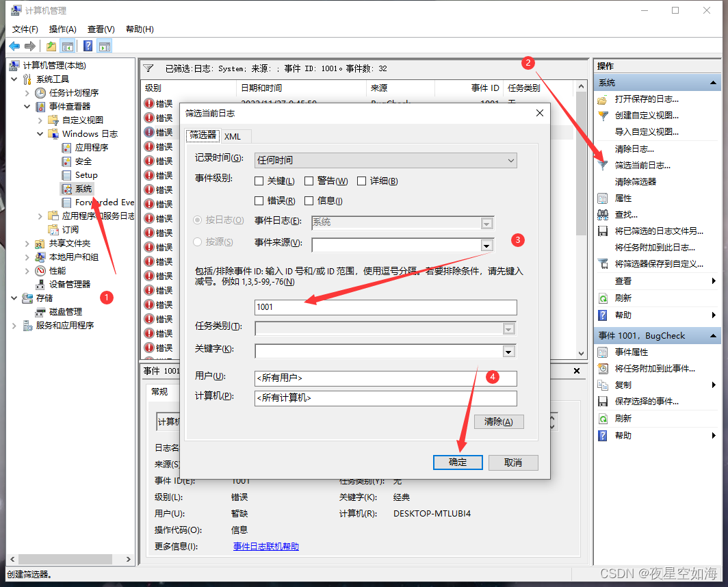This screenshot has width=728, height=587.
Task: Check the 错误(R) checkbox
Action: pos(259,200)
